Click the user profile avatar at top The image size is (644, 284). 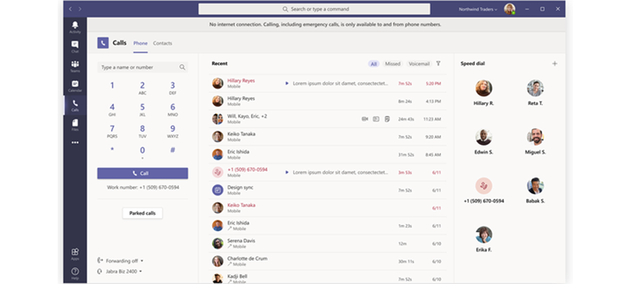[510, 9]
